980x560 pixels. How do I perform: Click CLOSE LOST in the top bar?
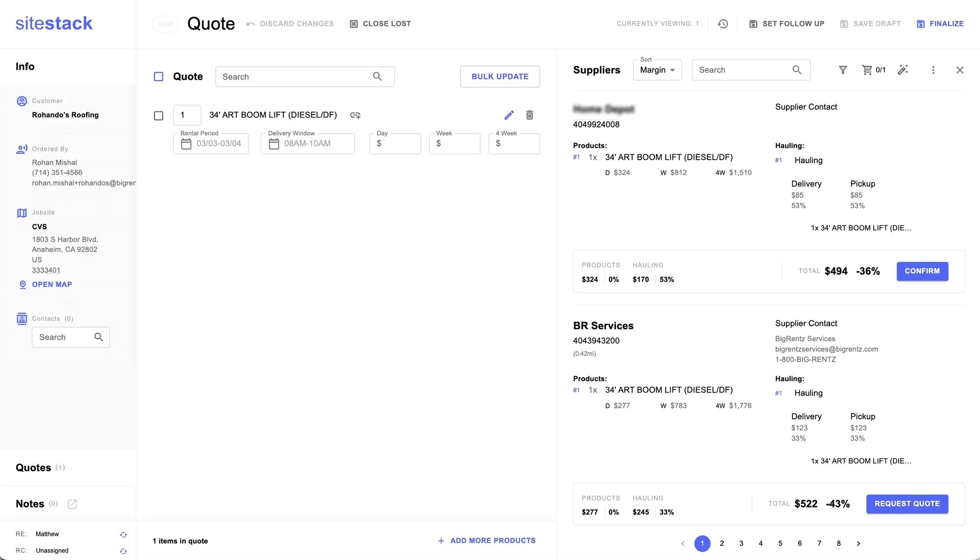click(380, 23)
